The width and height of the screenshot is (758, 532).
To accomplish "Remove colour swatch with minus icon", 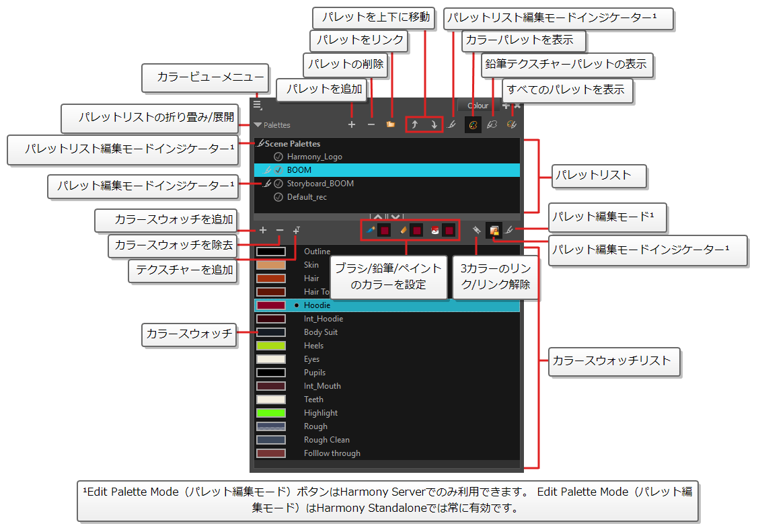I will (x=280, y=231).
